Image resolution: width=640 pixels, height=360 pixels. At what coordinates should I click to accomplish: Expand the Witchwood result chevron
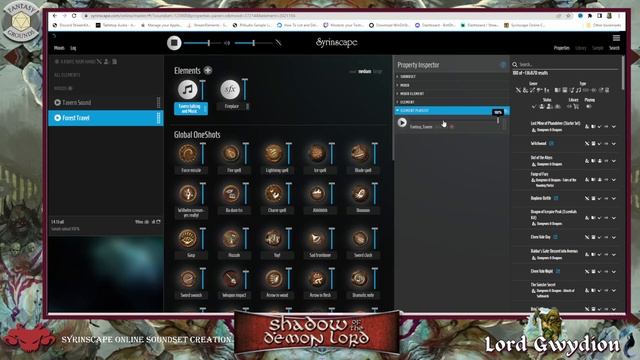(x=613, y=144)
